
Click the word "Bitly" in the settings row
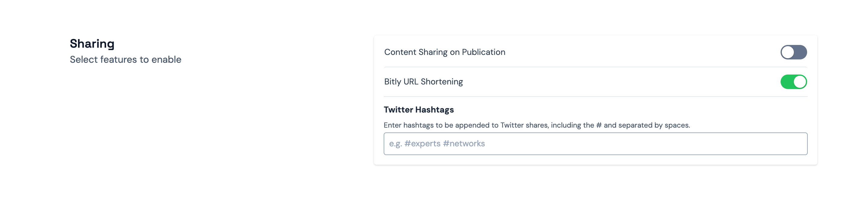(392, 82)
